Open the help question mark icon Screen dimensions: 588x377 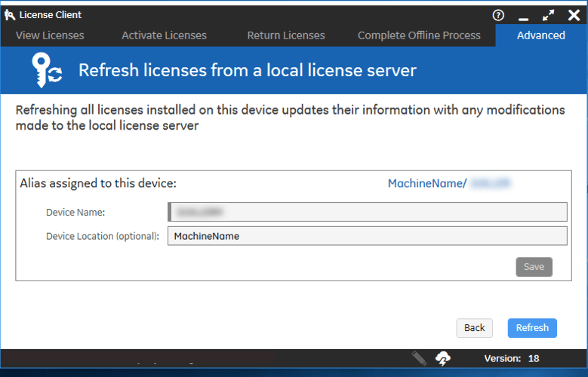498,15
